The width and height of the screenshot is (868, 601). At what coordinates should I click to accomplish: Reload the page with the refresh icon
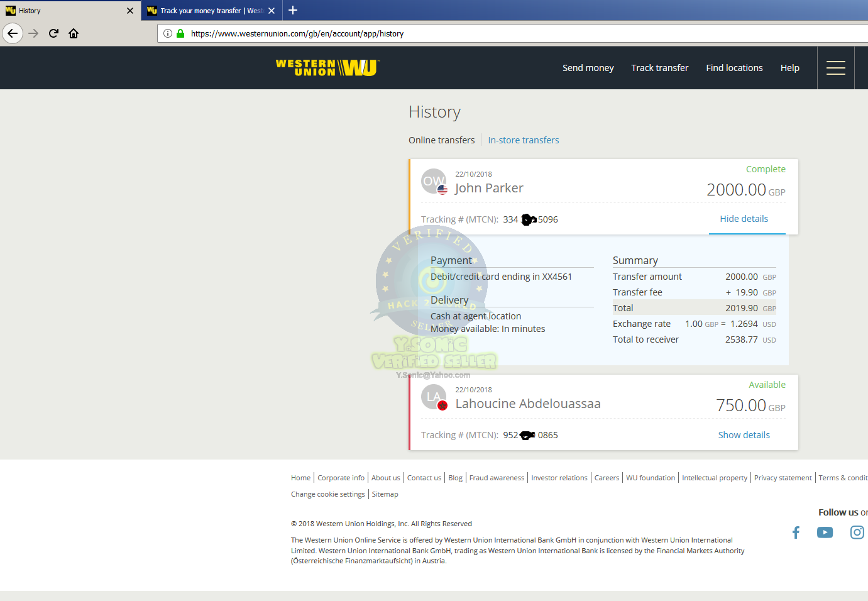pyautogui.click(x=53, y=33)
